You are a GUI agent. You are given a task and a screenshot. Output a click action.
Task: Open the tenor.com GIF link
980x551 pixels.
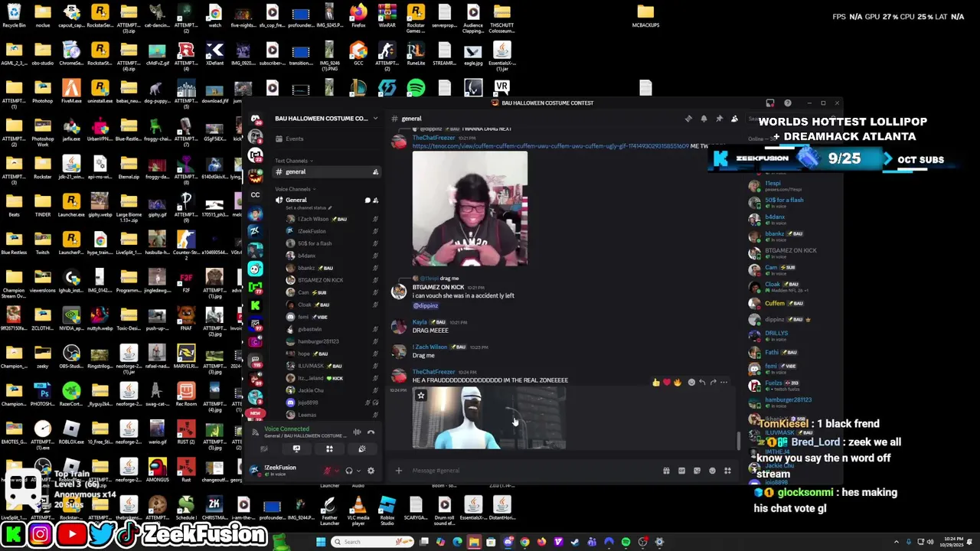(550, 145)
